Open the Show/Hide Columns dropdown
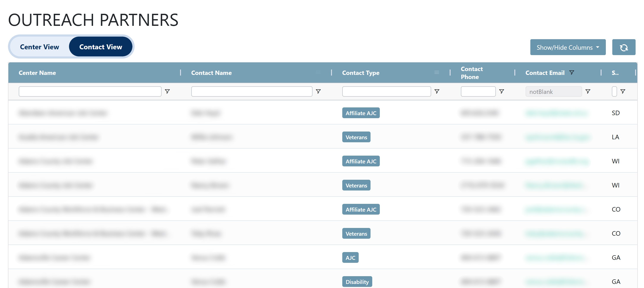 tap(568, 47)
